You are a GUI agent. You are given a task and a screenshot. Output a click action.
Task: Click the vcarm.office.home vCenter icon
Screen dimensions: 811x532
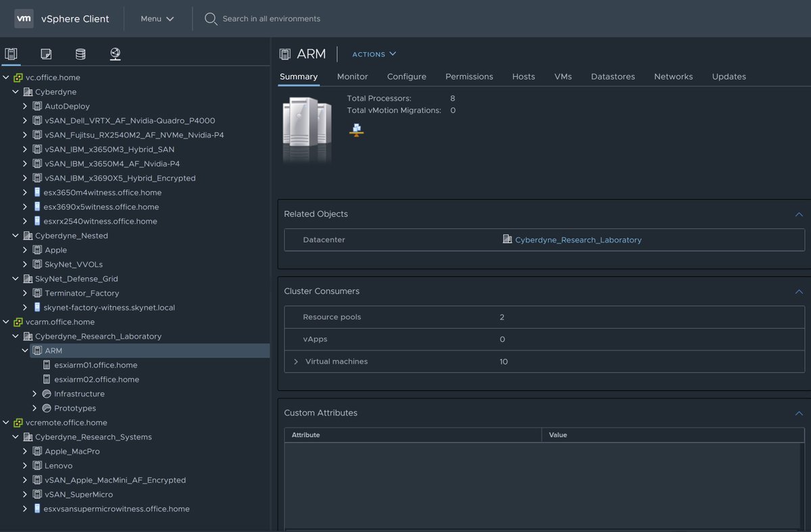[18, 322]
